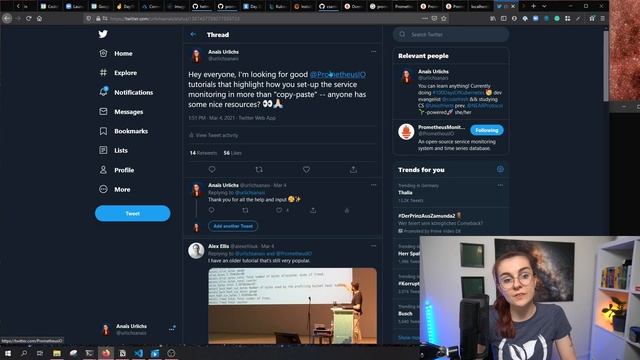640x360 pixels.
Task: Like the main tweet
Action: click(306, 169)
